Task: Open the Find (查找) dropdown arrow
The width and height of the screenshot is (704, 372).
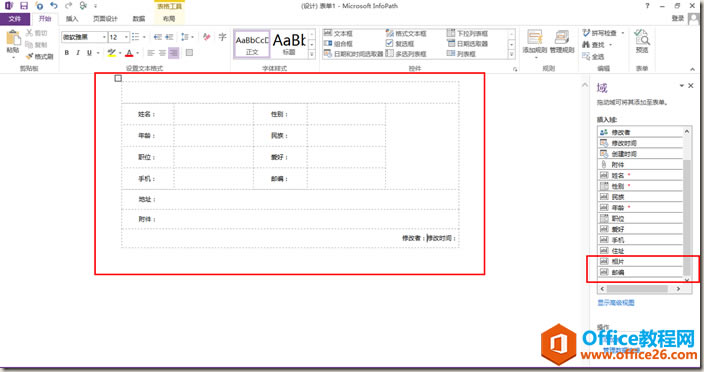Action: 611,45
